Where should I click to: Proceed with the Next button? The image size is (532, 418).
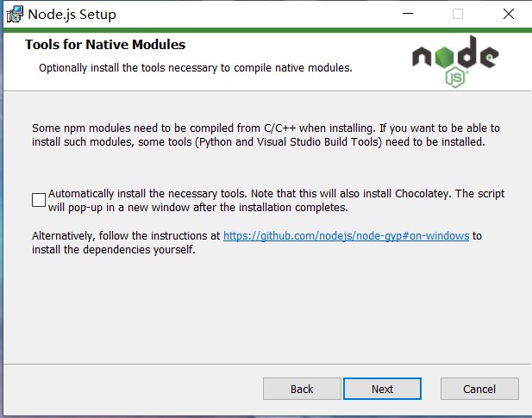(382, 389)
